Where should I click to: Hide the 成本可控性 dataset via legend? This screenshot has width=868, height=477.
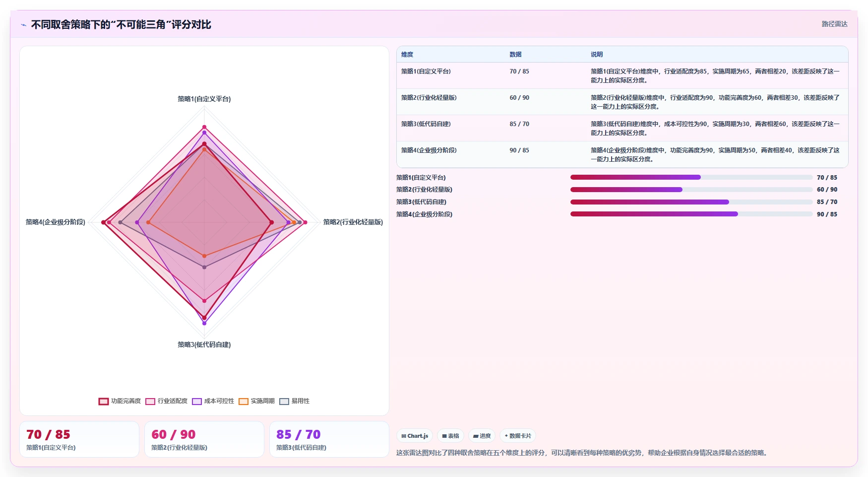[213, 401]
